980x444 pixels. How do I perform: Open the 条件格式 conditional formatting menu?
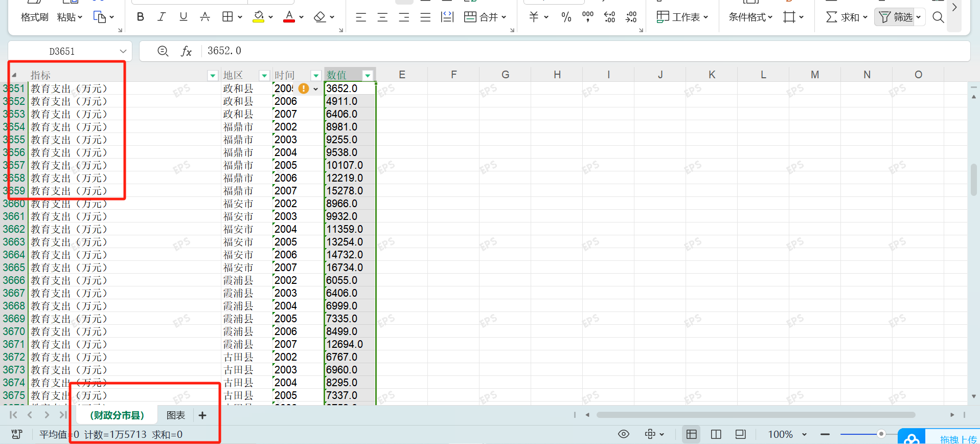pyautogui.click(x=750, y=17)
